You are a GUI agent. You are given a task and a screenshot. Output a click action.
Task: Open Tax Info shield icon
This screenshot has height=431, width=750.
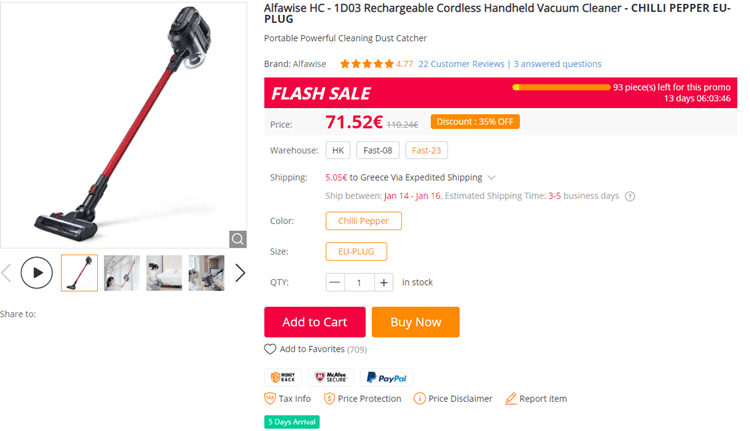(270, 398)
